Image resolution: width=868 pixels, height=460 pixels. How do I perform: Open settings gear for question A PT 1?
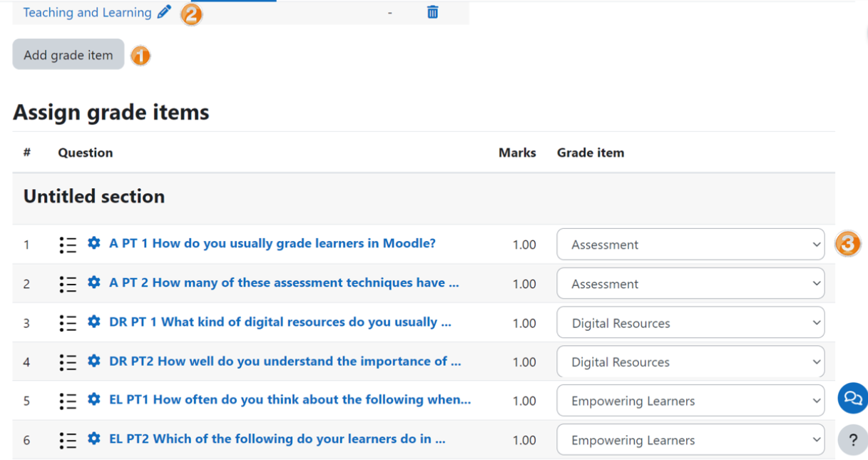[93, 244]
